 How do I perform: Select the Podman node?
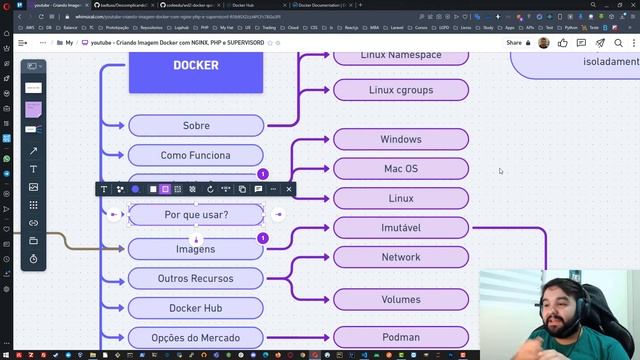click(401, 337)
